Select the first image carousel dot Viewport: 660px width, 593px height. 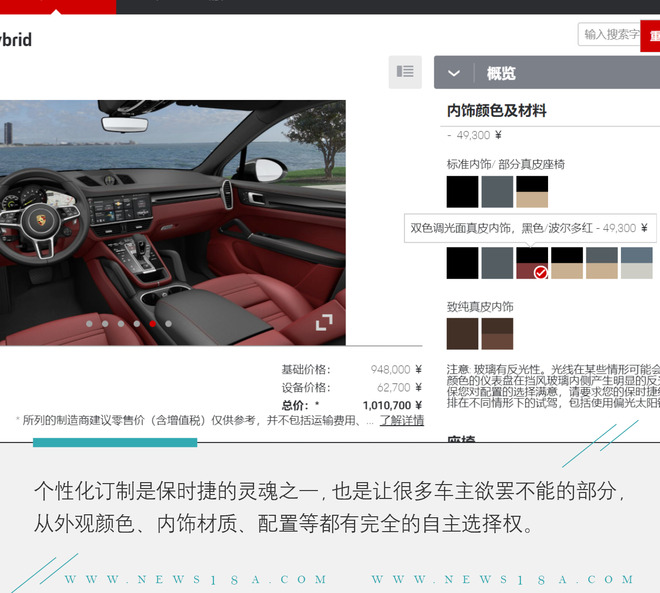[89, 324]
